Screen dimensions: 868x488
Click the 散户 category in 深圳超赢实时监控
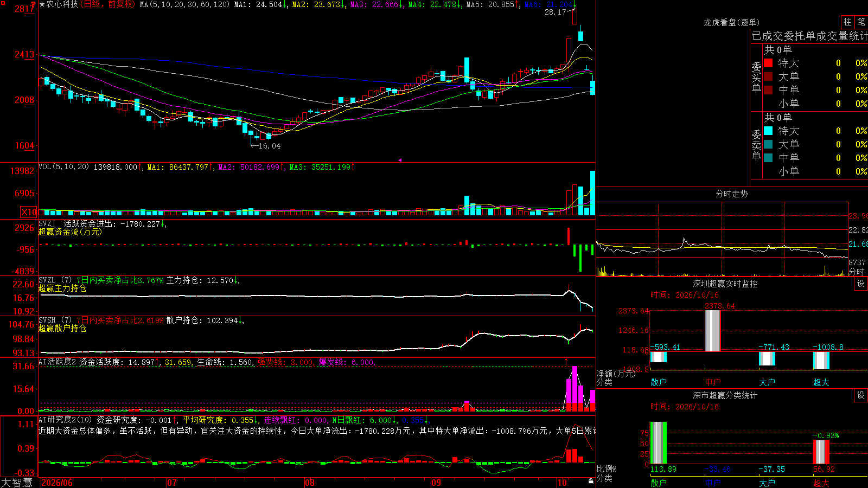pyautogui.click(x=659, y=382)
